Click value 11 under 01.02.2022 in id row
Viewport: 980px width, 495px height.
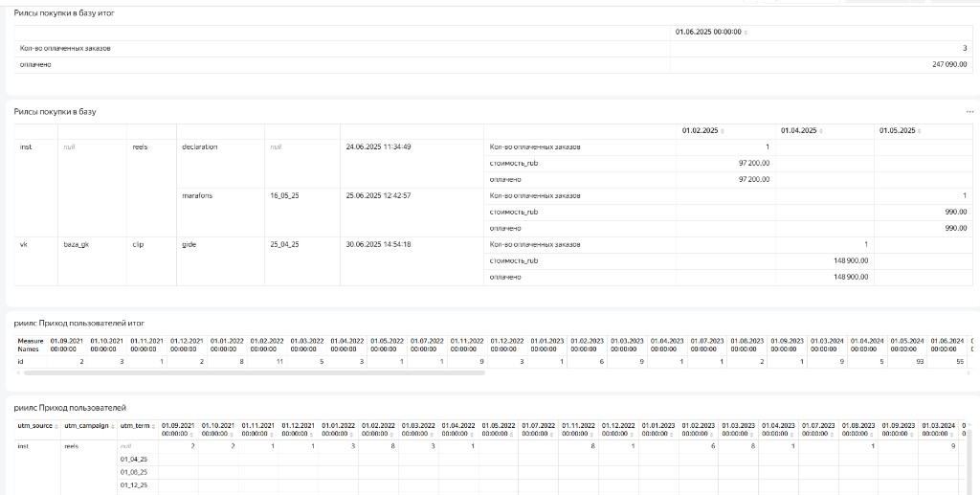[x=279, y=362]
